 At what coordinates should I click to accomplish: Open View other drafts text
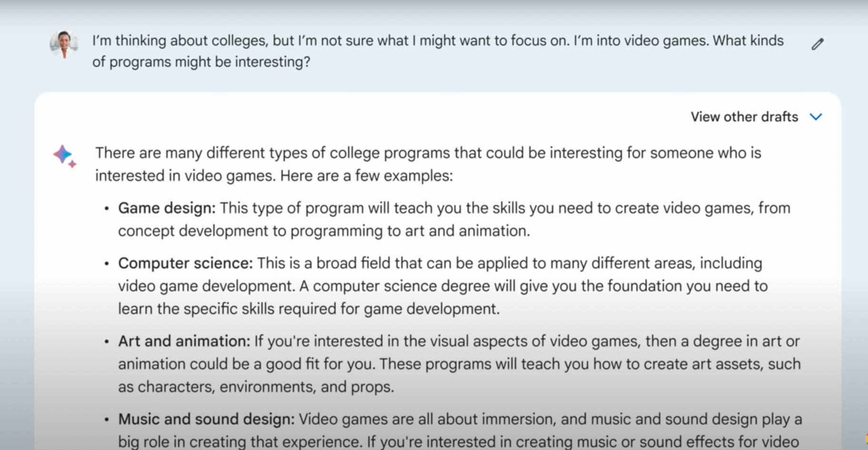tap(744, 117)
